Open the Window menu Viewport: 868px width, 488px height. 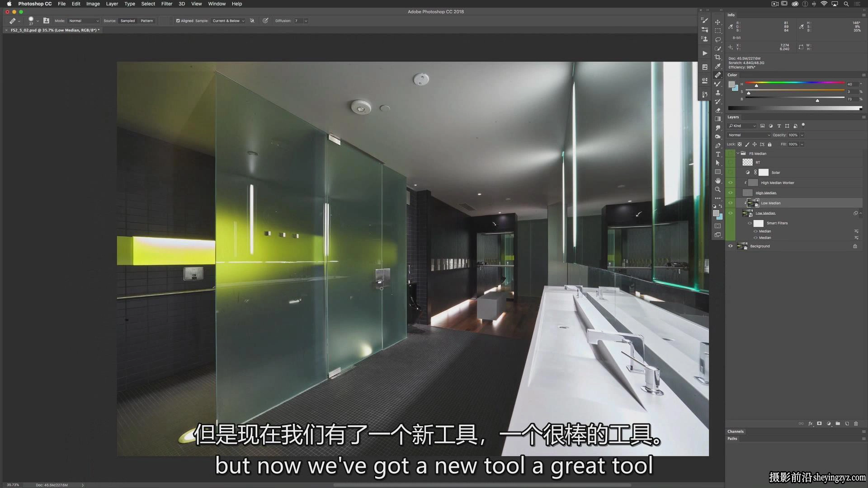(217, 4)
